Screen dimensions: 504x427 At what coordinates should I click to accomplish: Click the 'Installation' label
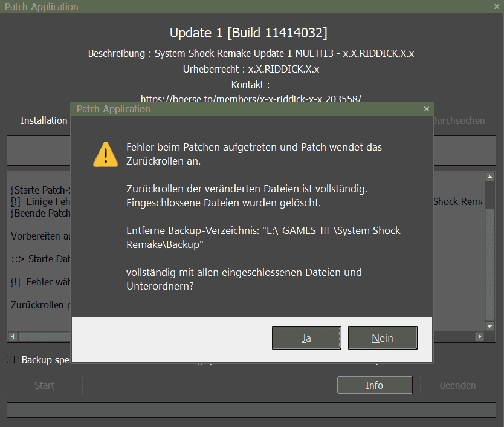coord(44,120)
